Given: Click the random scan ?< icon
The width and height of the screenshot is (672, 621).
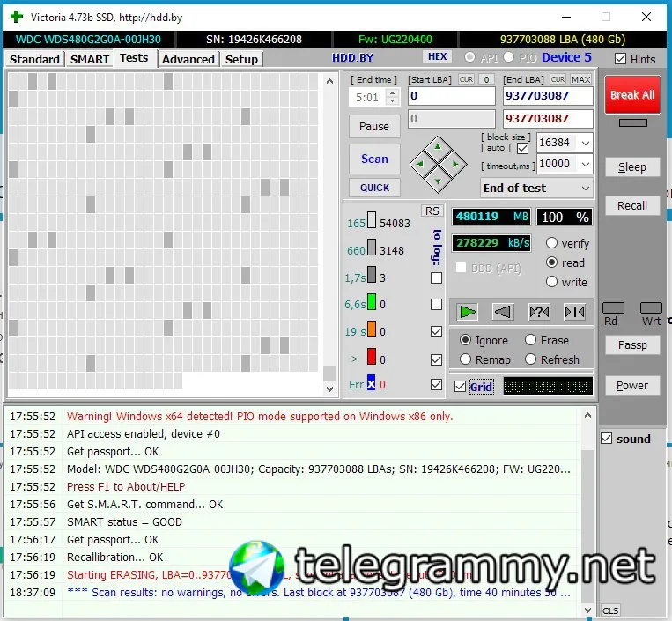Looking at the screenshot, I should [x=539, y=312].
